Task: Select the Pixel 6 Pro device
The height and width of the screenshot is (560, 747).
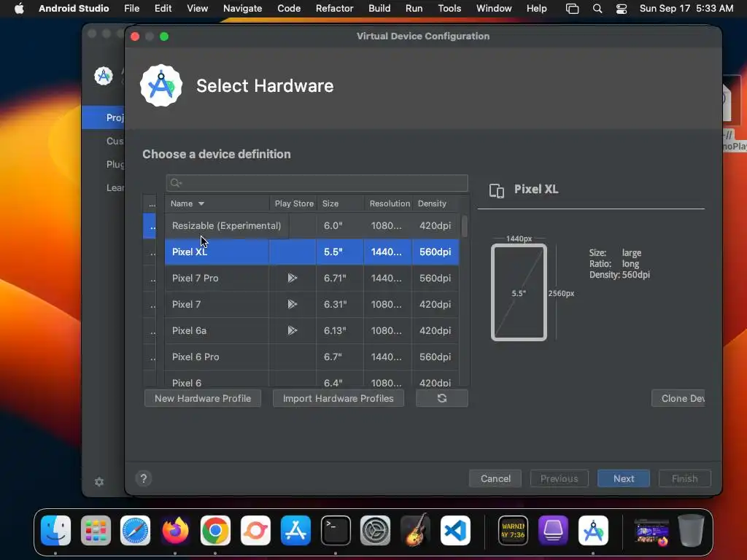Action: click(x=312, y=356)
